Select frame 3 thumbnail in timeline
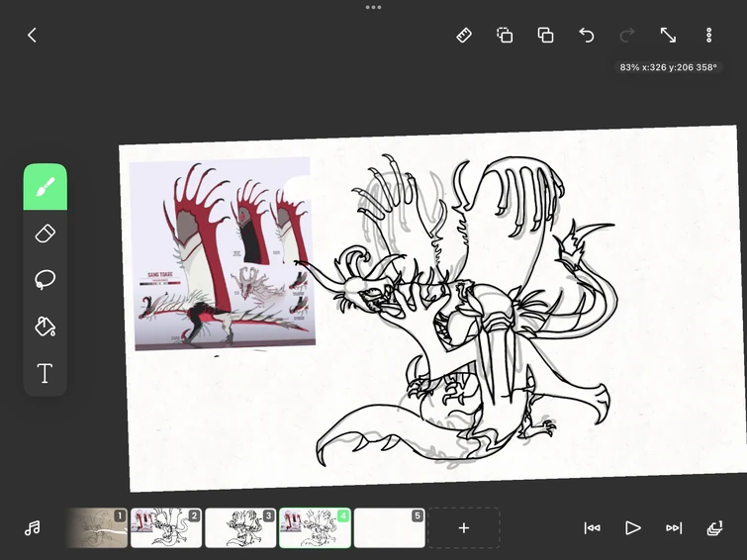The image size is (747, 560). 240,528
